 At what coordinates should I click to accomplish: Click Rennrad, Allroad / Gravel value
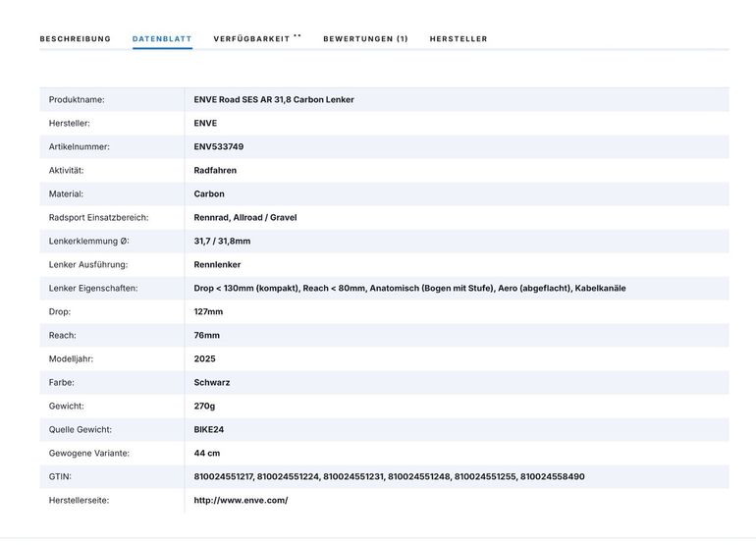[244, 218]
